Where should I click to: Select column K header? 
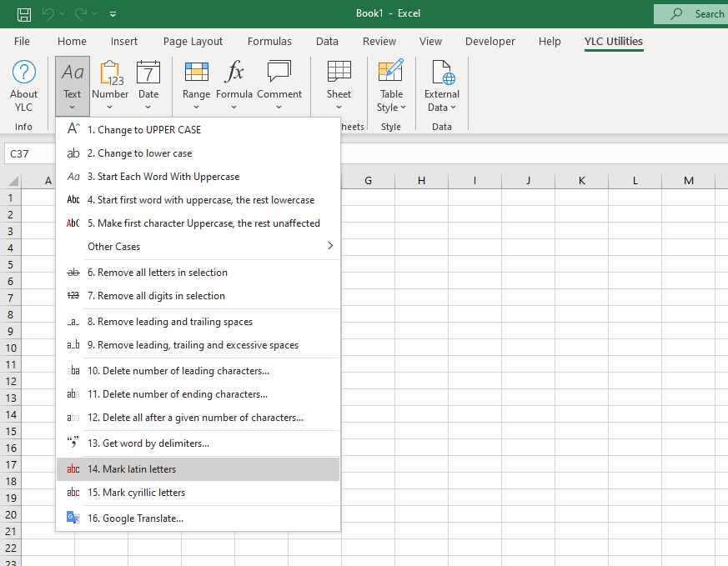(x=581, y=181)
